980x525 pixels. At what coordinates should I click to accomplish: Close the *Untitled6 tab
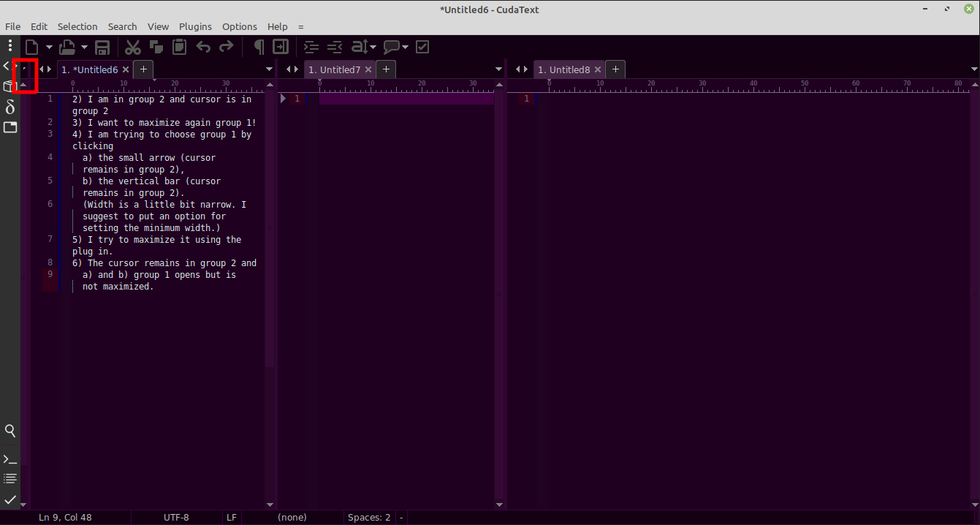click(x=126, y=69)
